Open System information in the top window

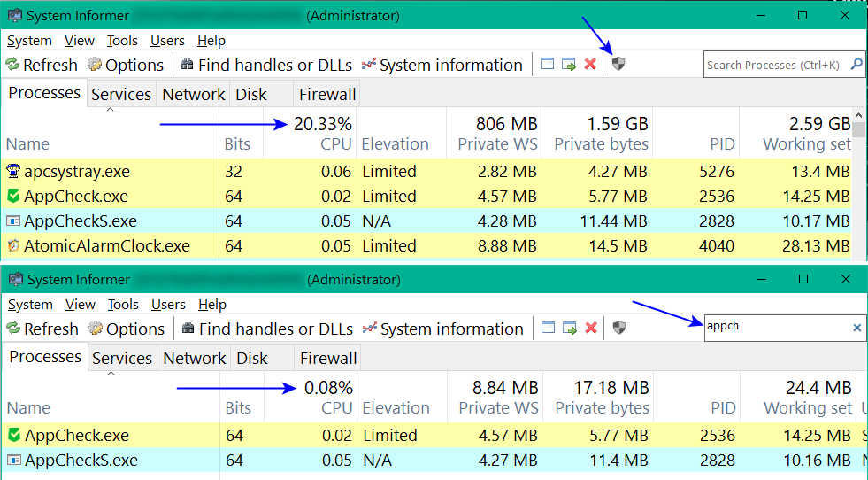point(442,65)
